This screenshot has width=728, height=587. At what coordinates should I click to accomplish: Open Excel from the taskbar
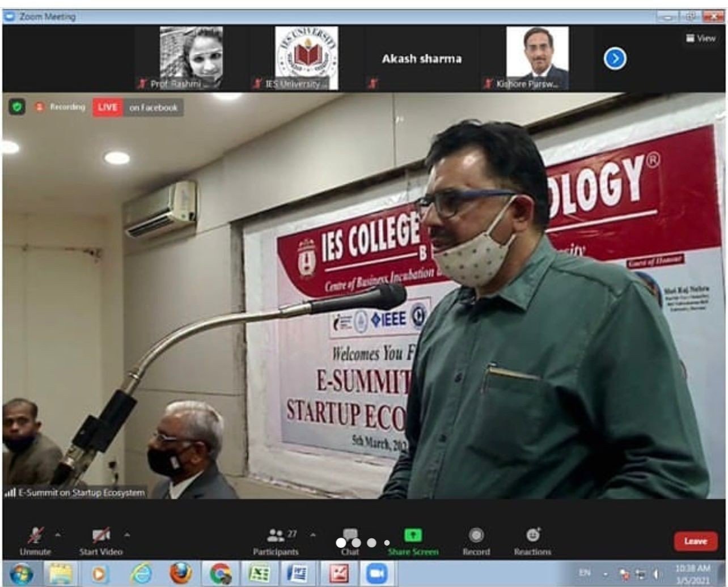(x=260, y=574)
